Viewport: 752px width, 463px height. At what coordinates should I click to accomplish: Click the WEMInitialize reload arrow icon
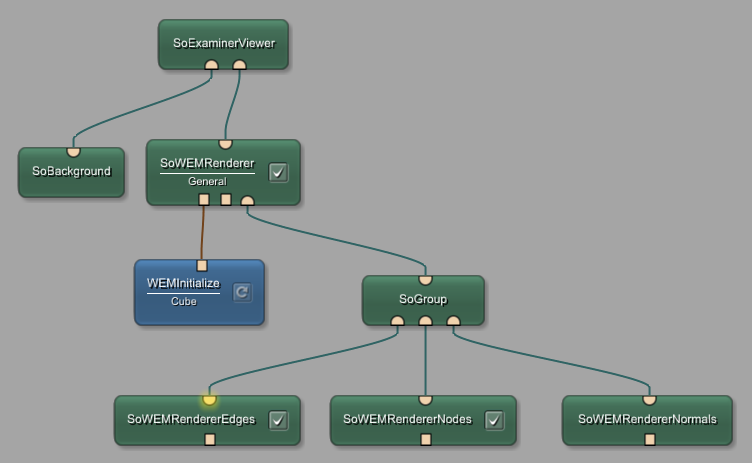(x=242, y=292)
